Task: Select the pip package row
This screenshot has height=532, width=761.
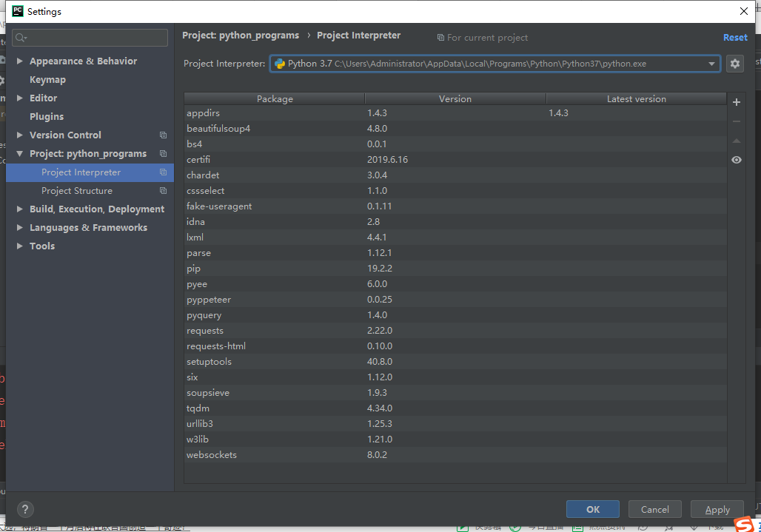Action: (x=455, y=268)
